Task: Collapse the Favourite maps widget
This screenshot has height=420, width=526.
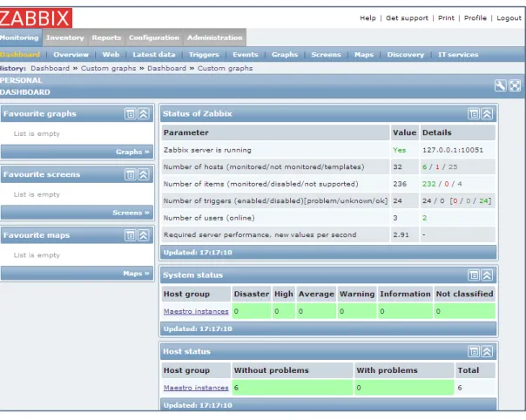Action: tap(144, 235)
